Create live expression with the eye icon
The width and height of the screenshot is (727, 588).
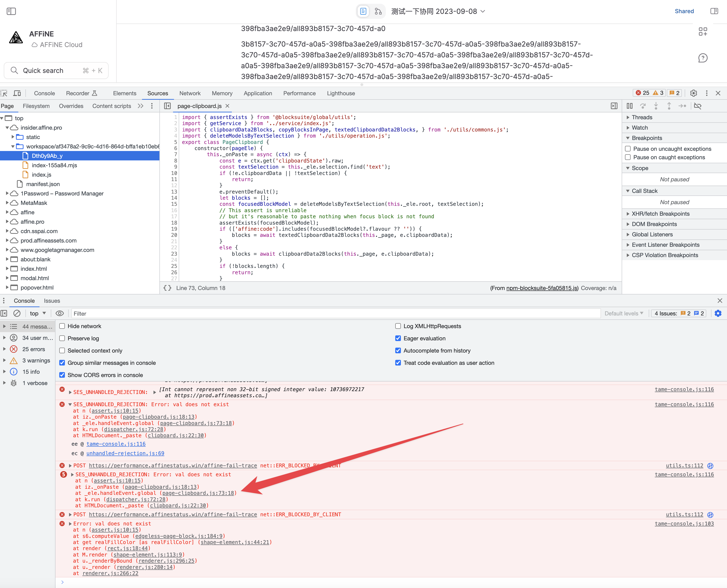[60, 313]
